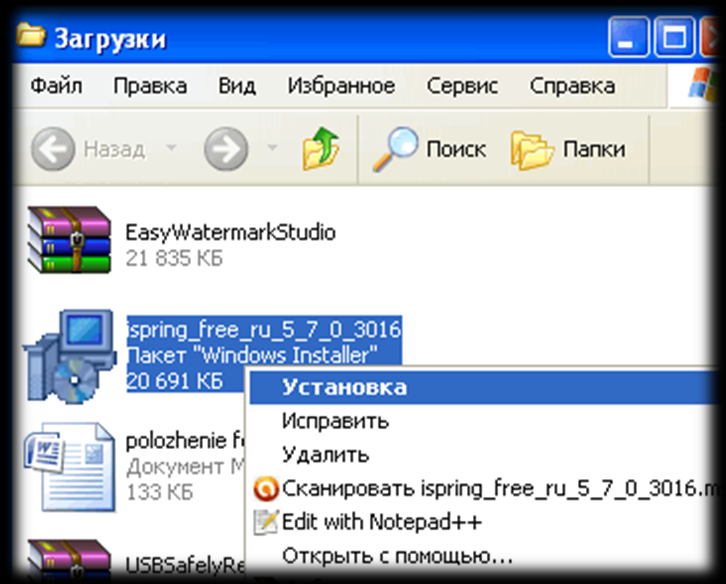Open the Сервис menu
This screenshot has height=584, width=726.
462,86
